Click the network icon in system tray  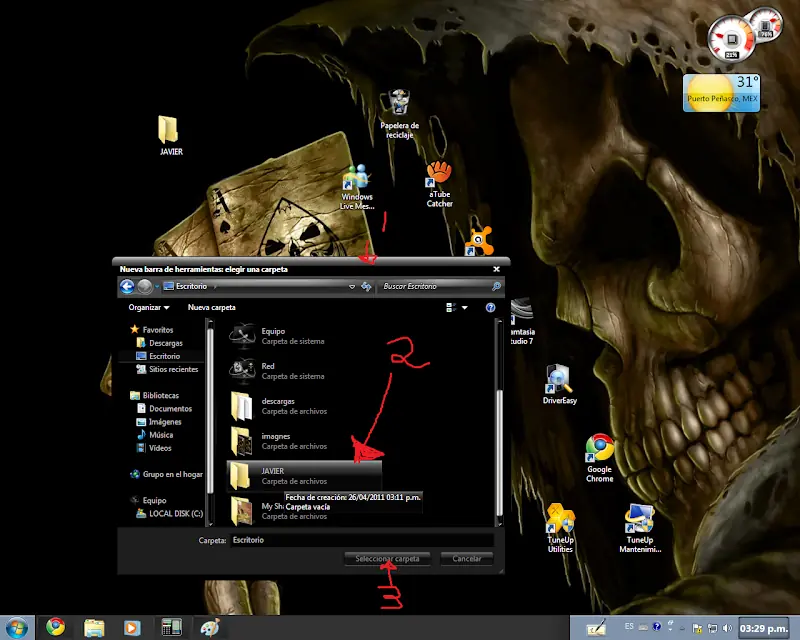pos(712,628)
